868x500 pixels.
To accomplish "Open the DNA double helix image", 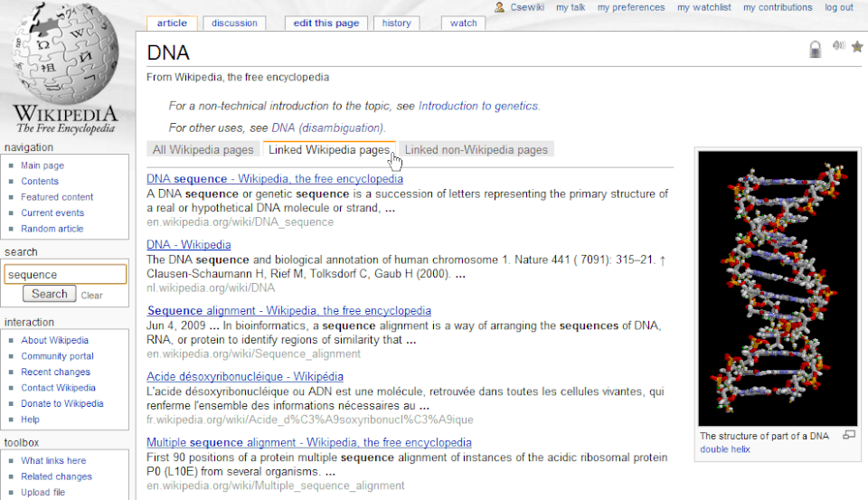I will tap(776, 289).
